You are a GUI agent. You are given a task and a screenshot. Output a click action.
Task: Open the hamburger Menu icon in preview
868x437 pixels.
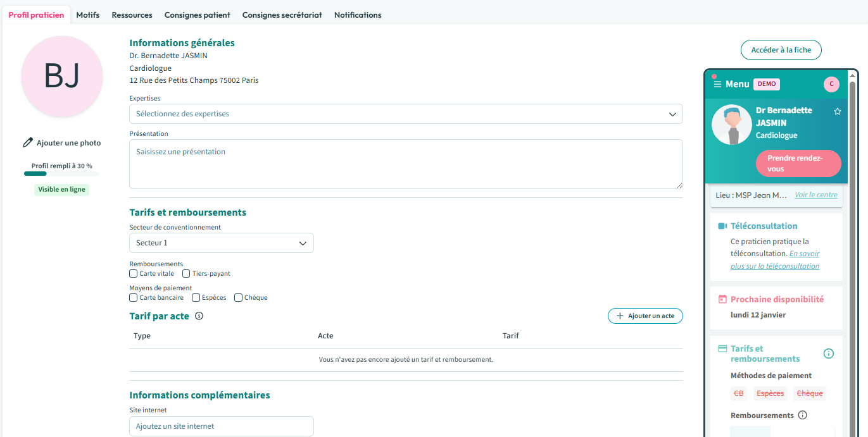pos(717,84)
